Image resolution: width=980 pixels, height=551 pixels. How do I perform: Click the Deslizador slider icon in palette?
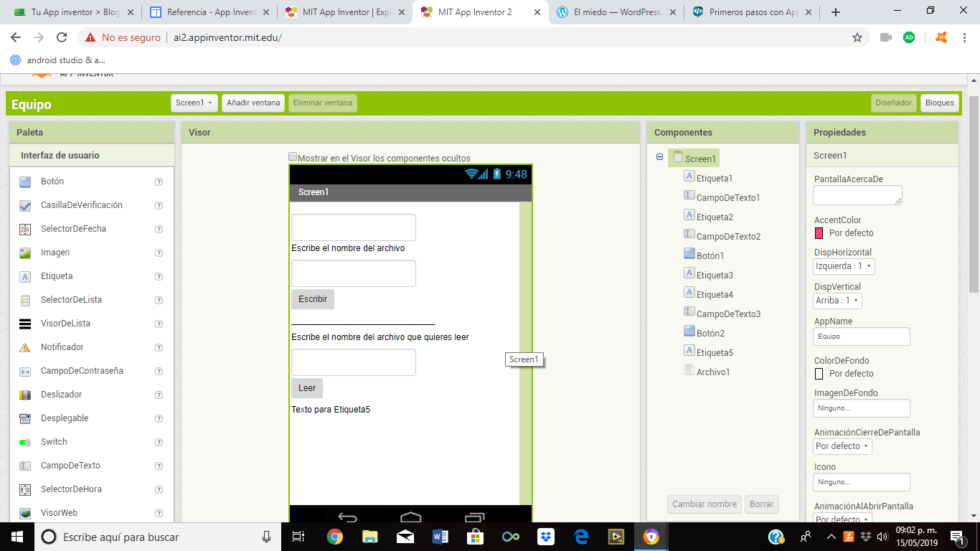(25, 395)
